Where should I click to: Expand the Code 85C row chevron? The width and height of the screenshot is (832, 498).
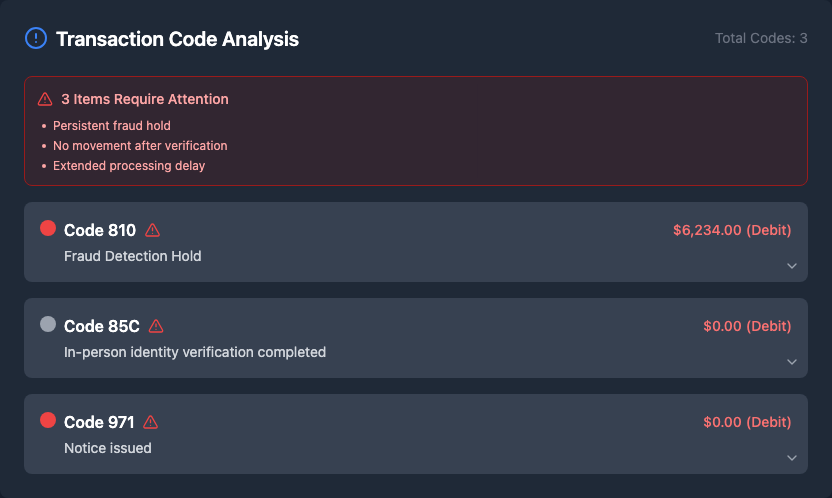tap(791, 362)
